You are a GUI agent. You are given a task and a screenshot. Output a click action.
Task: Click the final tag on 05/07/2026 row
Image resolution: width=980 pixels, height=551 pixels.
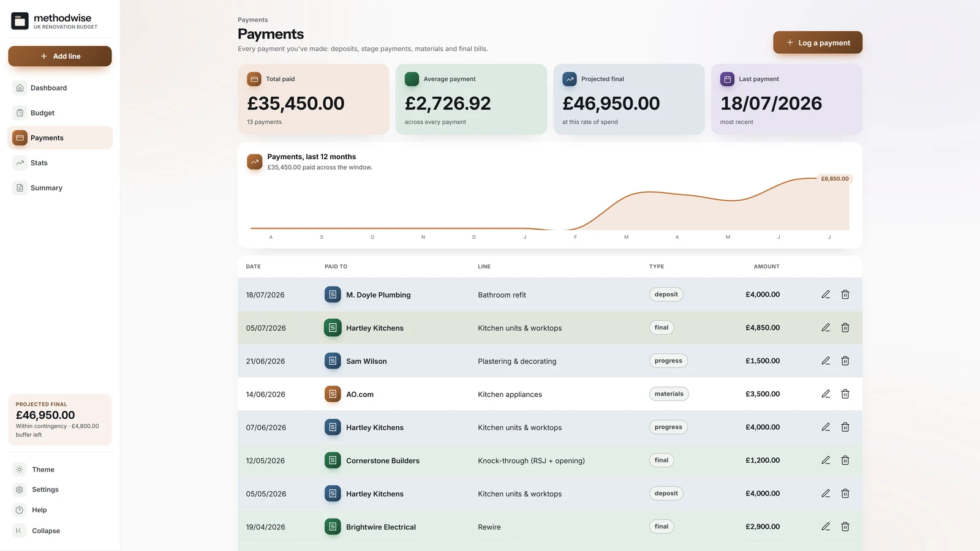pos(661,328)
